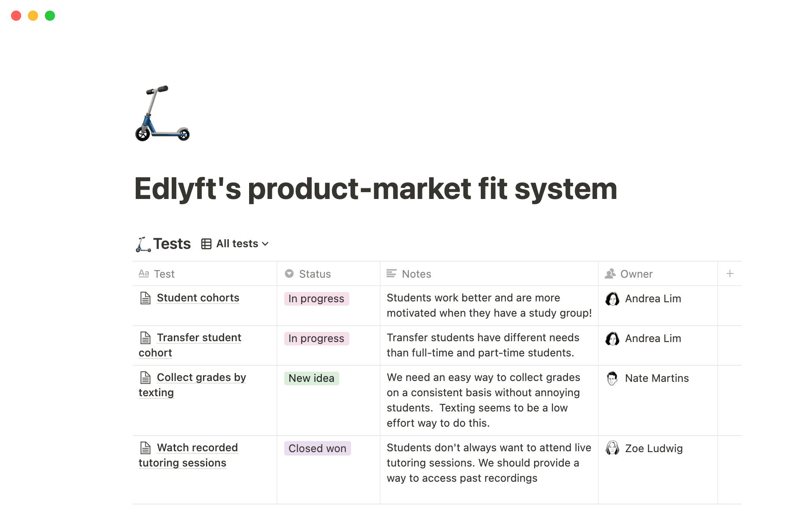Click Nate Martins' avatar in the Owner column
The width and height of the screenshot is (812, 508).
(612, 378)
